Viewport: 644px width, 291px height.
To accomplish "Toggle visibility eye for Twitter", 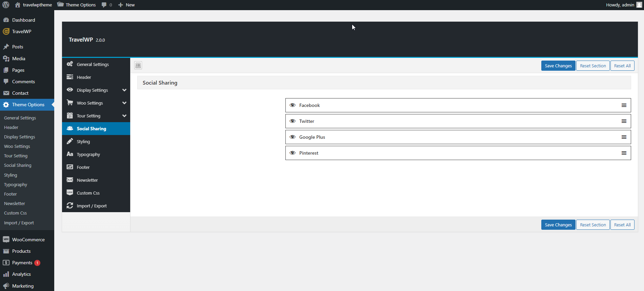I will [293, 121].
